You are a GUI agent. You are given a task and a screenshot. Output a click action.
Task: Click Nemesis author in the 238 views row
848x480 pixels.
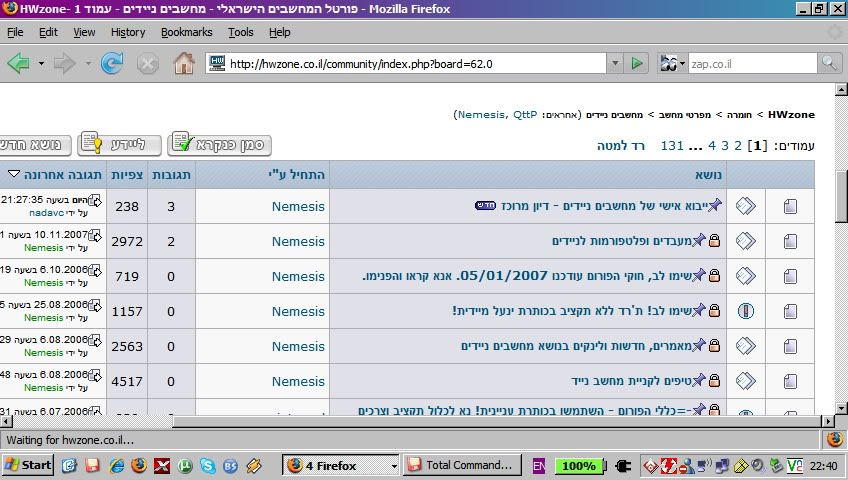(x=298, y=206)
